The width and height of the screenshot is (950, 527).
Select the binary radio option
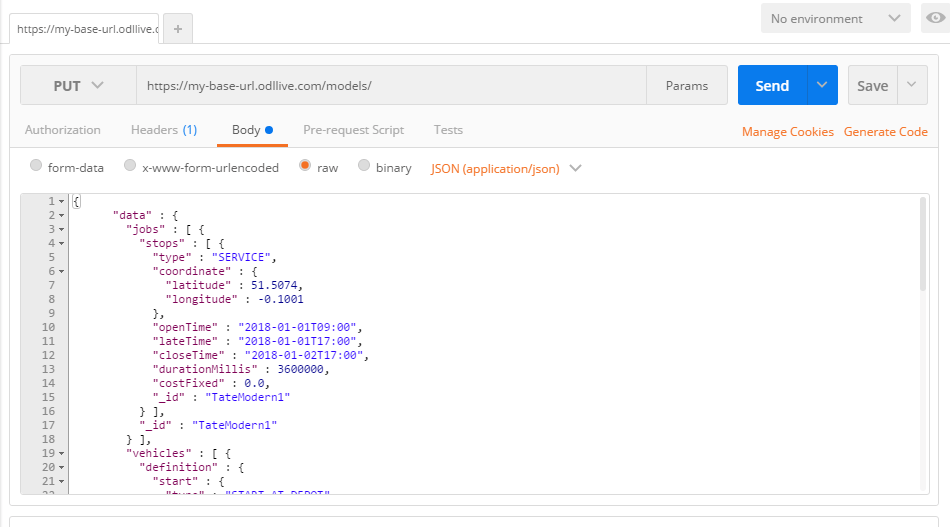pos(364,167)
